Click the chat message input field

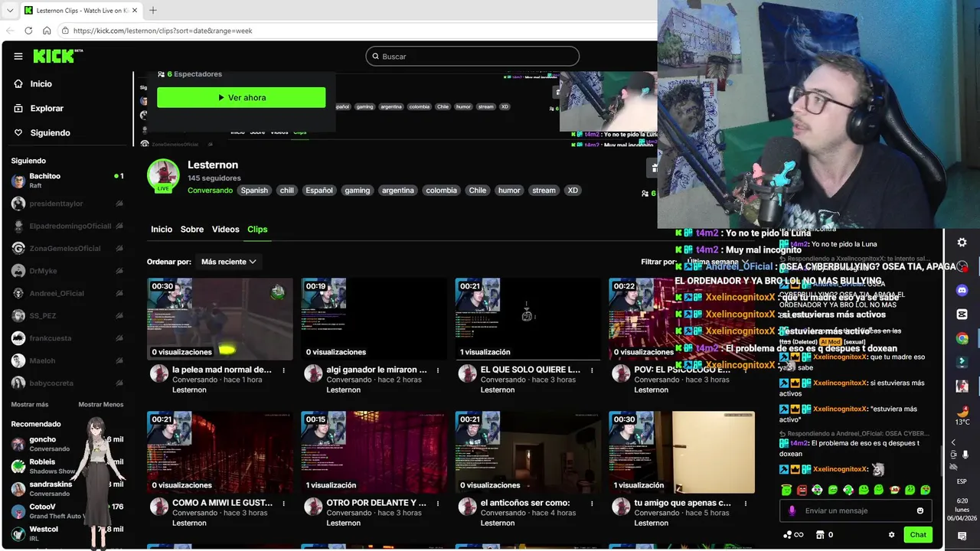click(x=857, y=511)
